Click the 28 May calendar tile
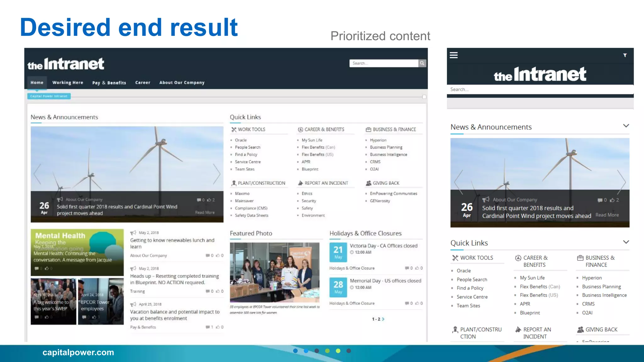This screenshot has width=644, height=362. (338, 287)
